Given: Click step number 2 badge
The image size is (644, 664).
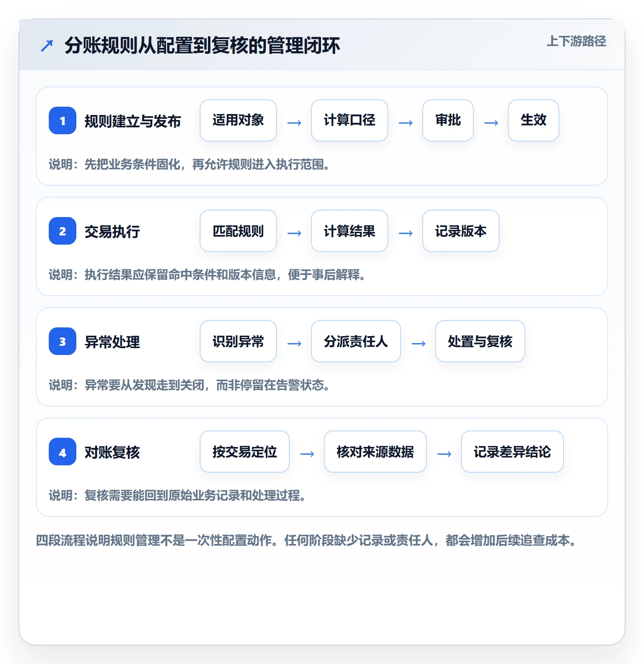Looking at the screenshot, I should (63, 231).
